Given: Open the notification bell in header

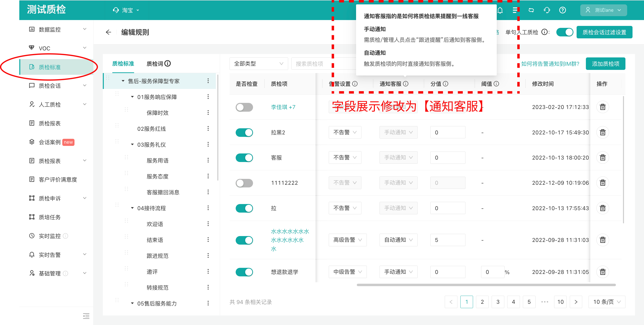Looking at the screenshot, I should pyautogui.click(x=500, y=10).
